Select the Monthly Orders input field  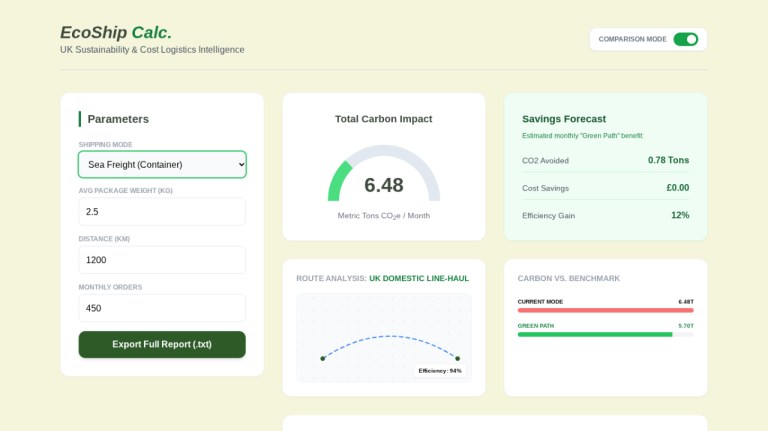click(162, 308)
